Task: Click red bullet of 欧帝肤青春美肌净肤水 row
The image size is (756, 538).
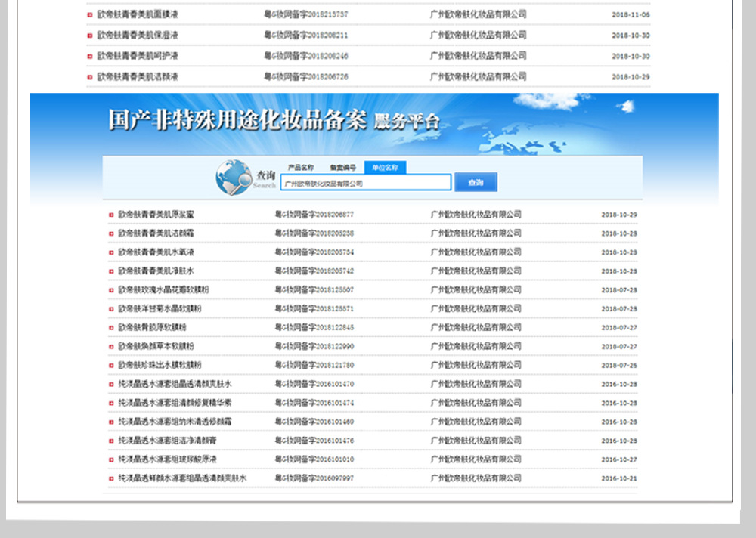Action: [111, 271]
